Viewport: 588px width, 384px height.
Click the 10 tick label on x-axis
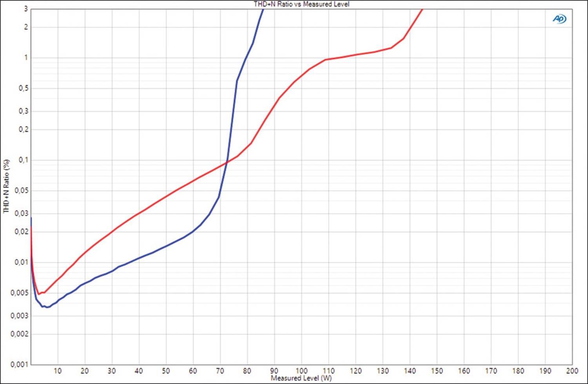58,371
